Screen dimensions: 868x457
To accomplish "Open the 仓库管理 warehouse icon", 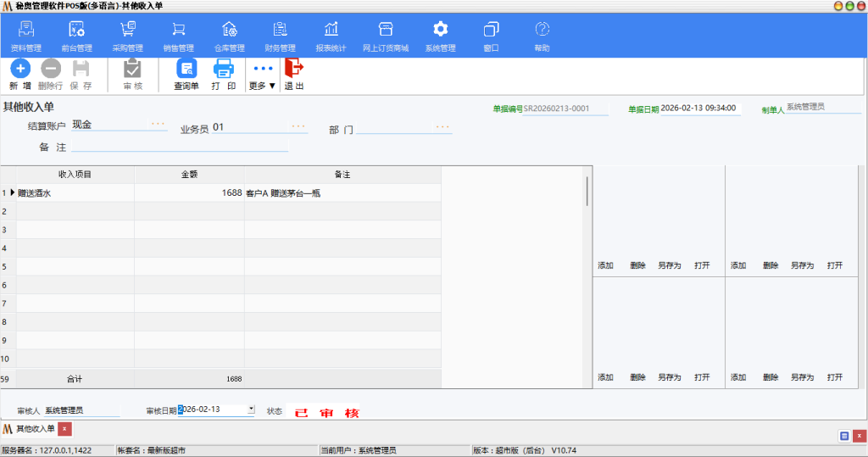I will (x=229, y=30).
